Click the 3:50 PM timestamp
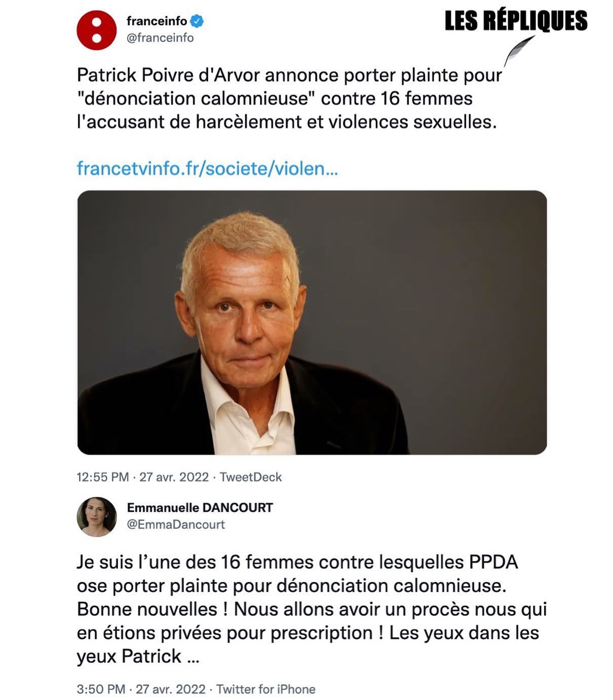613x700 pixels. click(x=101, y=689)
